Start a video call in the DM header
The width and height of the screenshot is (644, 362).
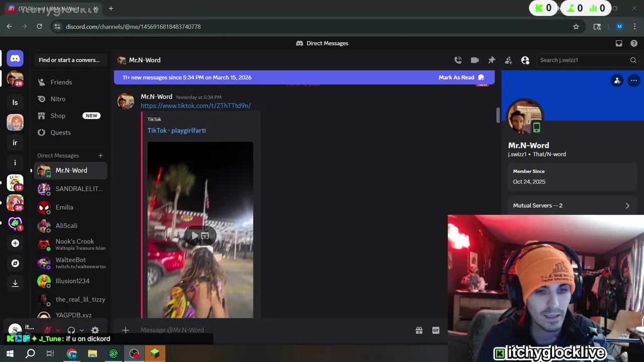[x=474, y=60]
